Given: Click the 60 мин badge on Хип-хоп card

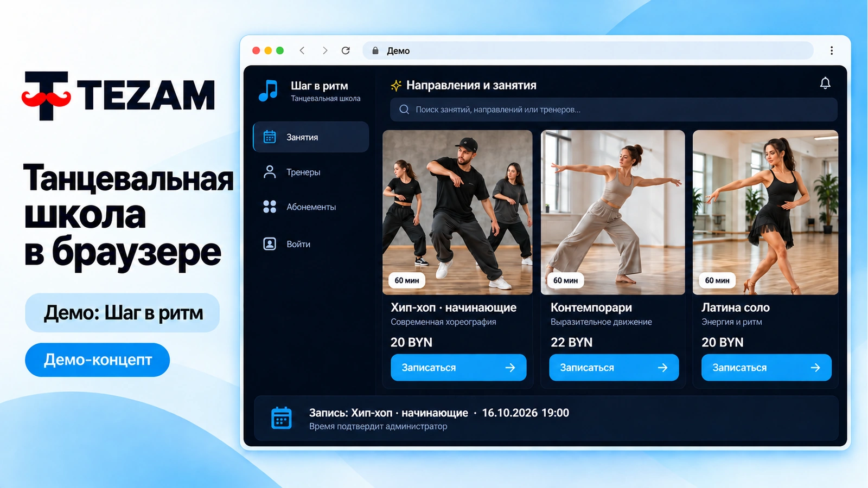Looking at the screenshot, I should click(407, 280).
